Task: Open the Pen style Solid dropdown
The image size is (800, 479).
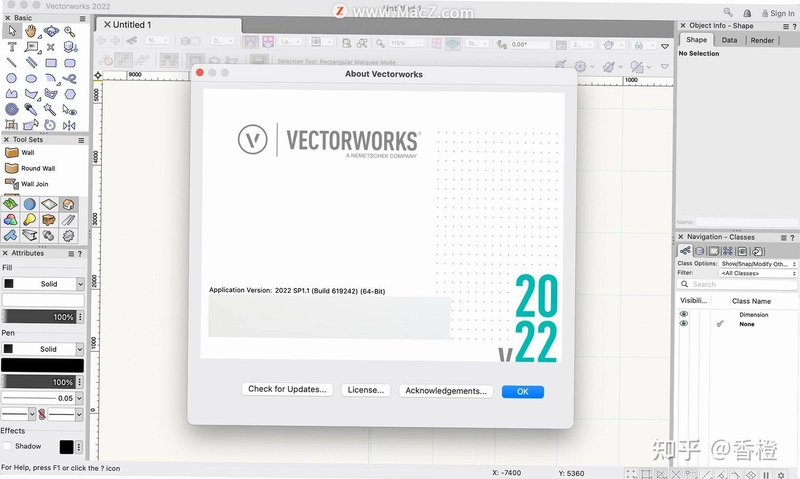Action: [x=43, y=349]
